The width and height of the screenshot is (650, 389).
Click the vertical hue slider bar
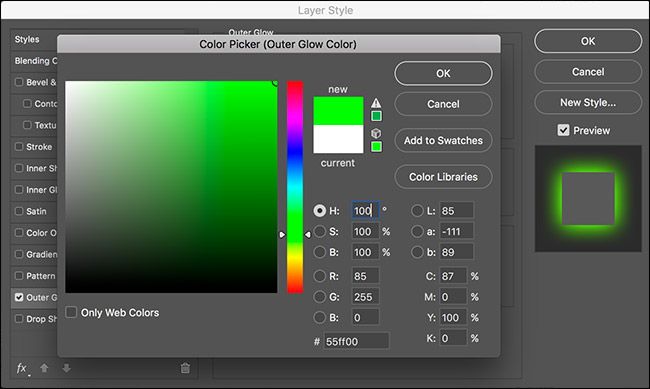[295, 187]
